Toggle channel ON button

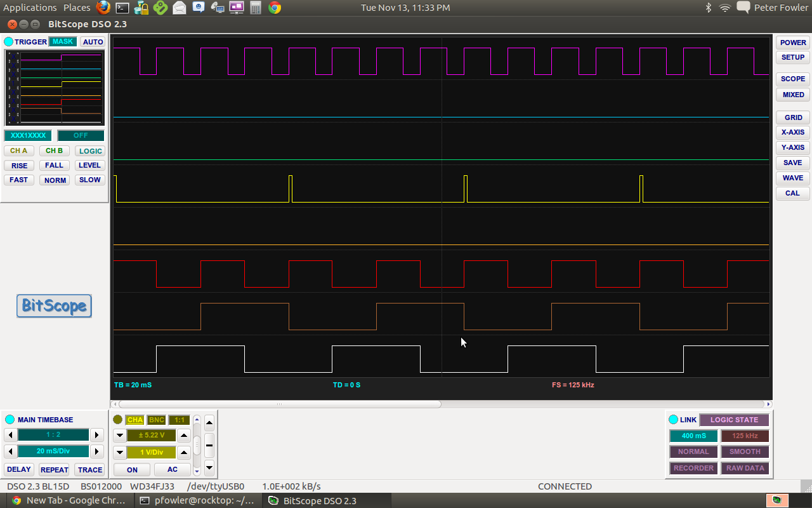[132, 470]
